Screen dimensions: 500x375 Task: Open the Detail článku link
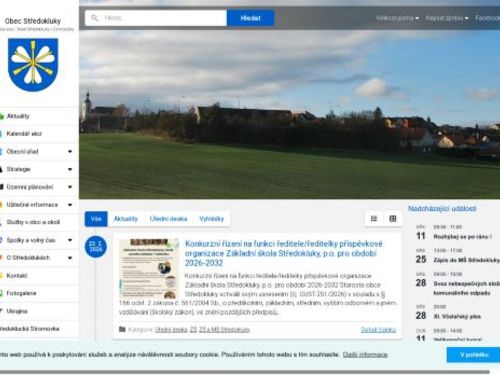[x=378, y=330]
